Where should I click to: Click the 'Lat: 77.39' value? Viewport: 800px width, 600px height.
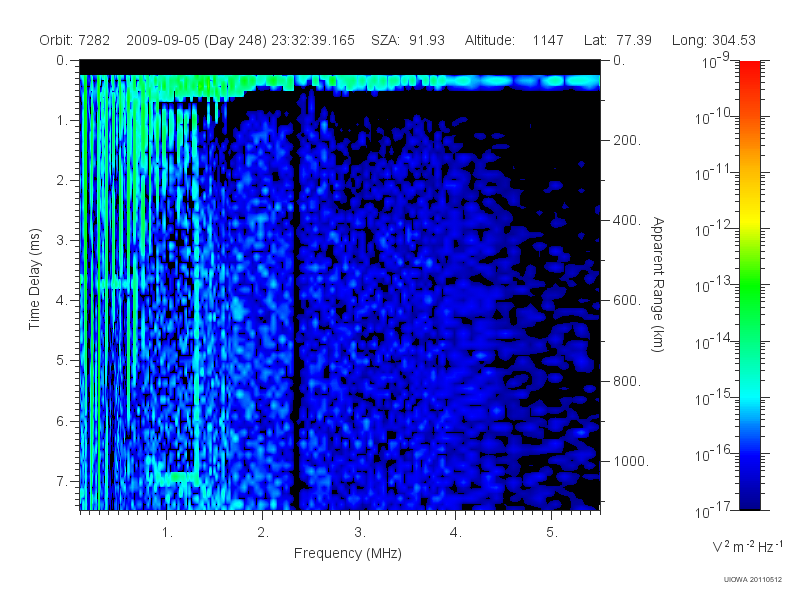click(618, 40)
